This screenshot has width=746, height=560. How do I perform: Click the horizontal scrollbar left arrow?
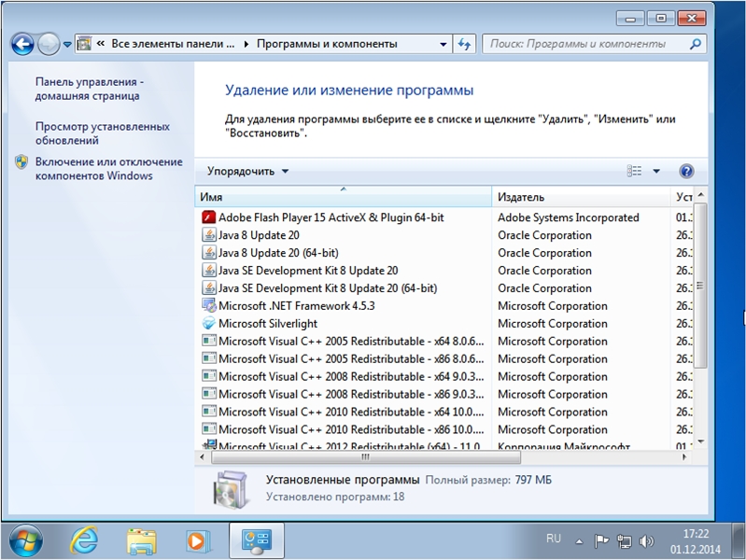[203, 457]
